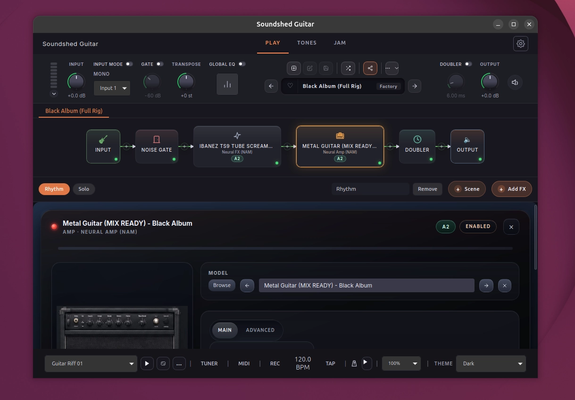
Task: Click the Remove scene button
Action: click(x=427, y=189)
